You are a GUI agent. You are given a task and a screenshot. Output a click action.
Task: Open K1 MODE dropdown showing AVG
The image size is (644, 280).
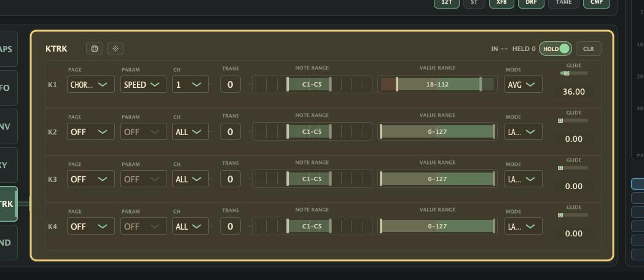(x=524, y=84)
